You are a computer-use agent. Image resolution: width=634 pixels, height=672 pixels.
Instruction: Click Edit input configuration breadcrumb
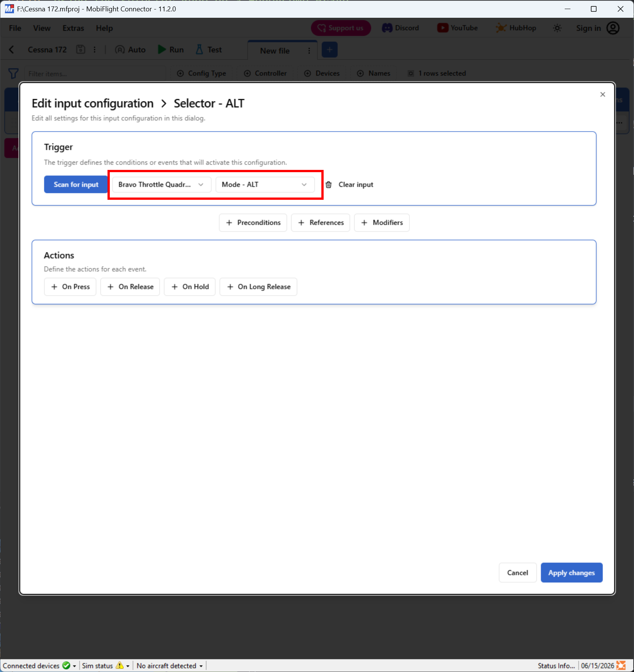(x=93, y=103)
